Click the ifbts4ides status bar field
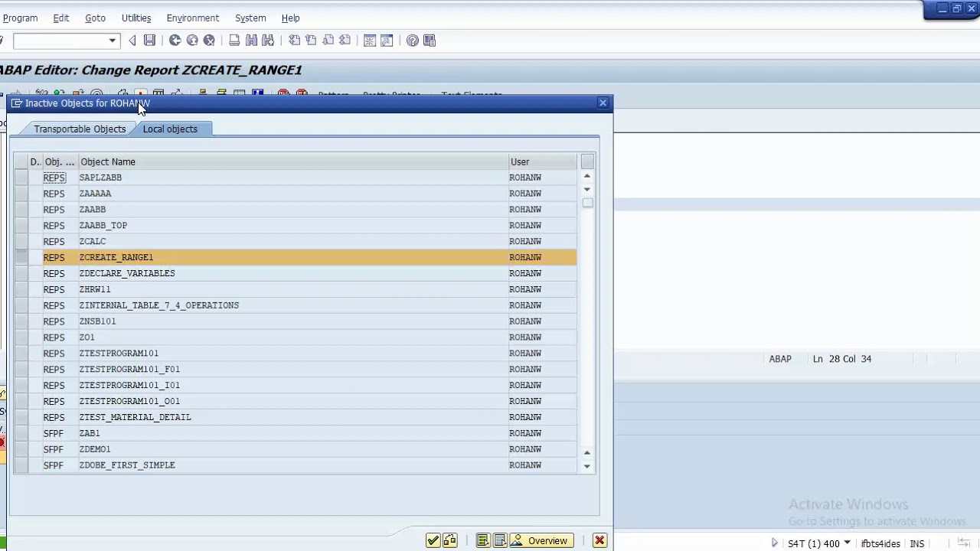The width and height of the screenshot is (980, 551). pos(880,543)
